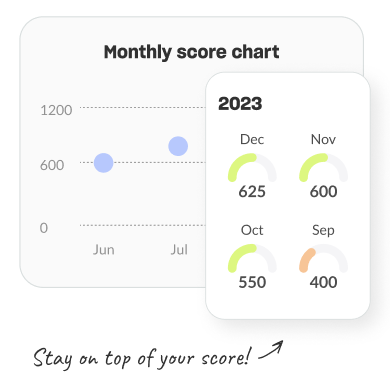Click the 550 score value
This screenshot has width=390, height=385.
(x=252, y=282)
